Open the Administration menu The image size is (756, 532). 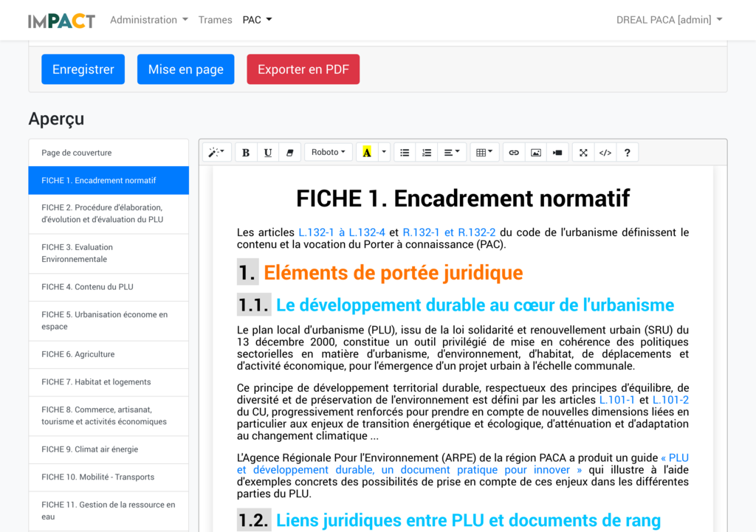(x=149, y=20)
